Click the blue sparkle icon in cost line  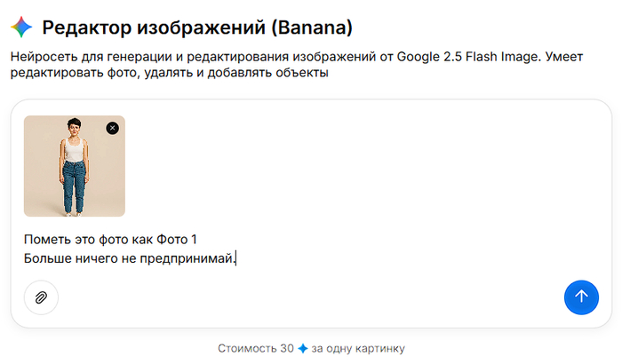pos(302,349)
